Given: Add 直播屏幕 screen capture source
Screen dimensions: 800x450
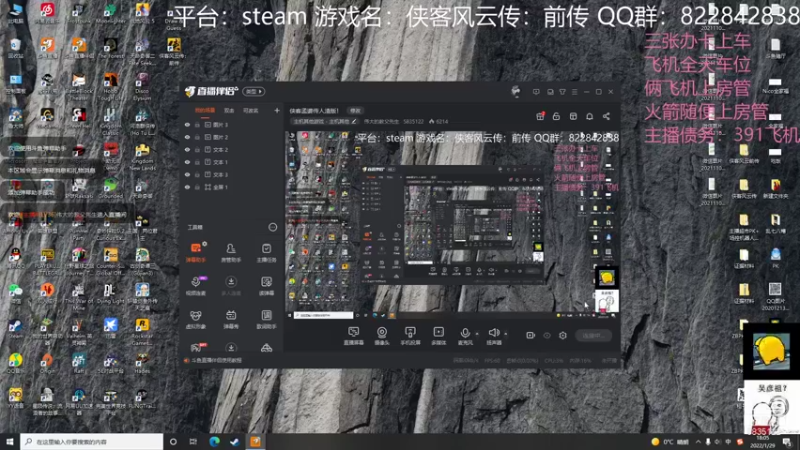Looking at the screenshot, I should click(354, 336).
